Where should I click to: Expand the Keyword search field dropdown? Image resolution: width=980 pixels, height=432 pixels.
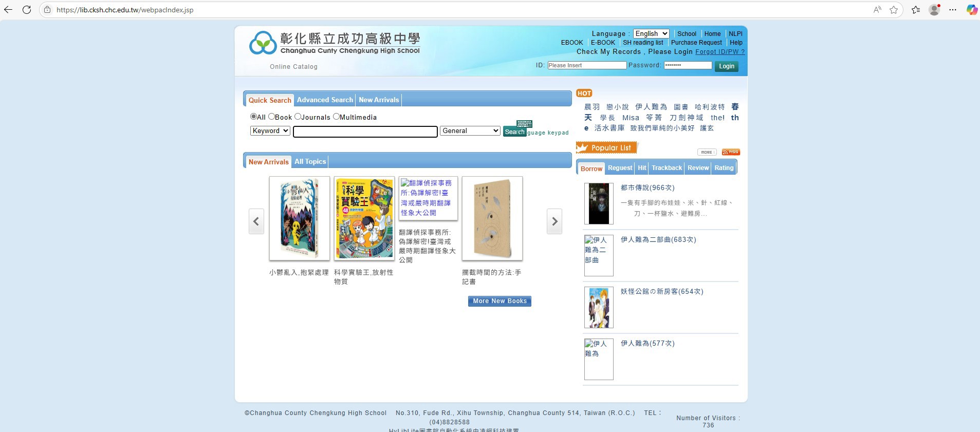click(x=270, y=131)
